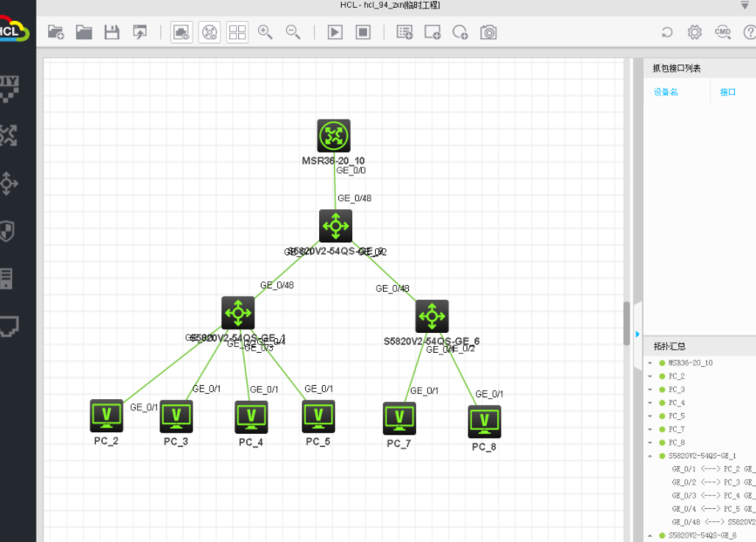Click the HCL cloud logo
The image size is (756, 542).
(13, 29)
